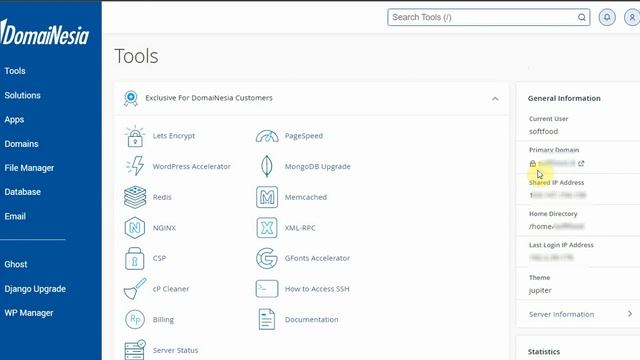The width and height of the screenshot is (640, 360).
Task: Select Database in the sidebar
Action: [22, 192]
